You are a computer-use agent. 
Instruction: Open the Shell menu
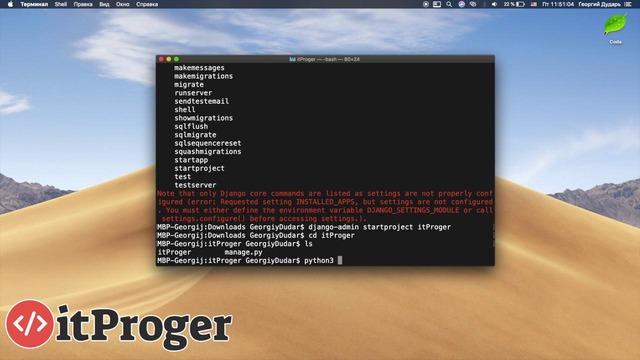click(60, 4)
